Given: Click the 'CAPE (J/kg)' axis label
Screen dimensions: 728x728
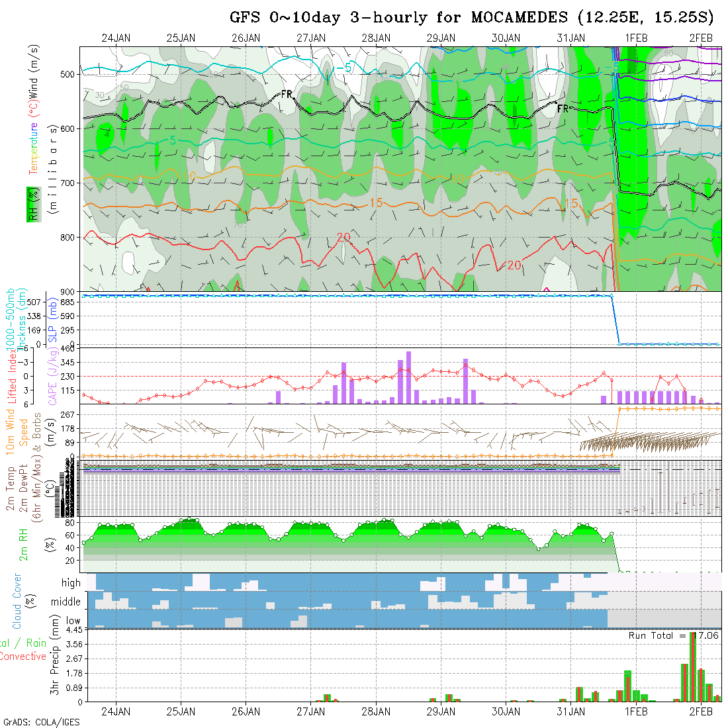Looking at the screenshot, I should tap(53, 376).
